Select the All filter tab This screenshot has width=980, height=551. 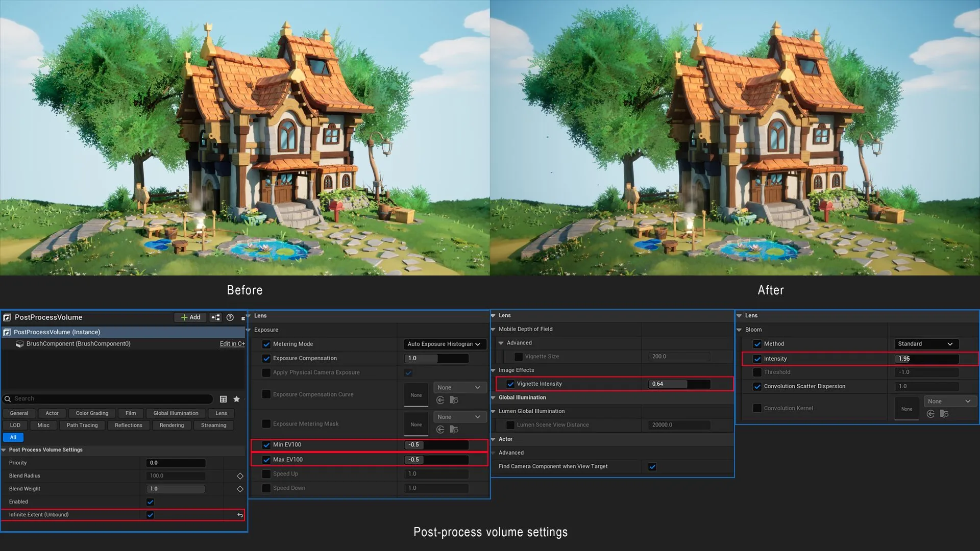[13, 438]
